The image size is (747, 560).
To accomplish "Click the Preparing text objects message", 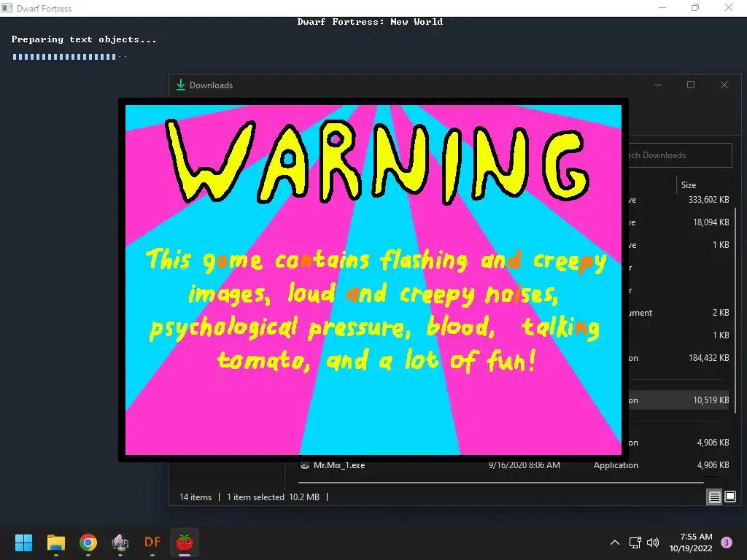I will point(84,39).
